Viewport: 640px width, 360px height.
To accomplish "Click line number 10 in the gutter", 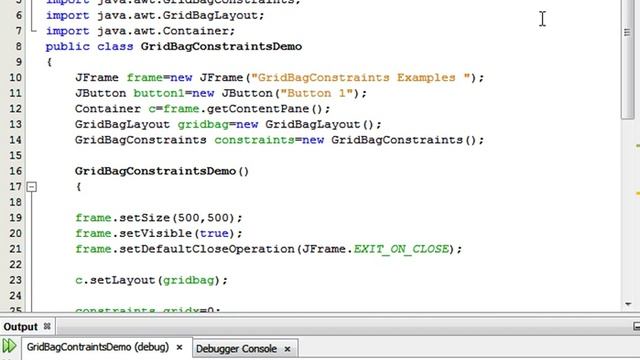I will (16, 78).
